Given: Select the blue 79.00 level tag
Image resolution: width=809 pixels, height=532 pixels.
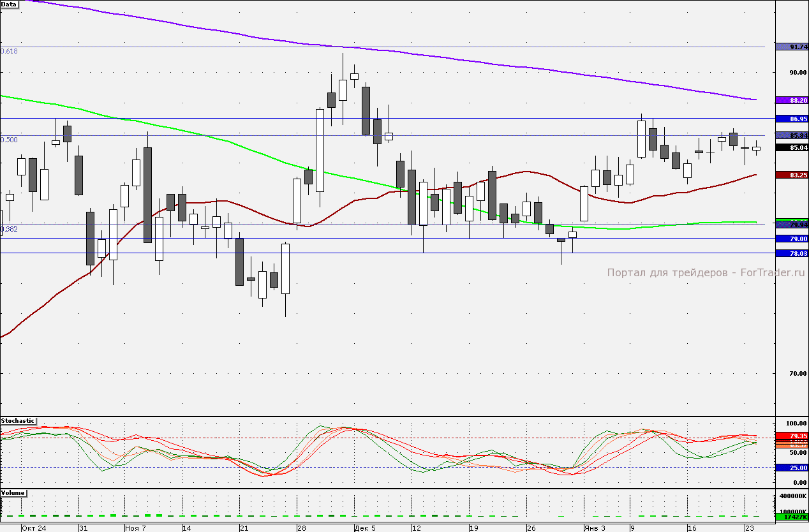Looking at the screenshot, I should [x=791, y=239].
